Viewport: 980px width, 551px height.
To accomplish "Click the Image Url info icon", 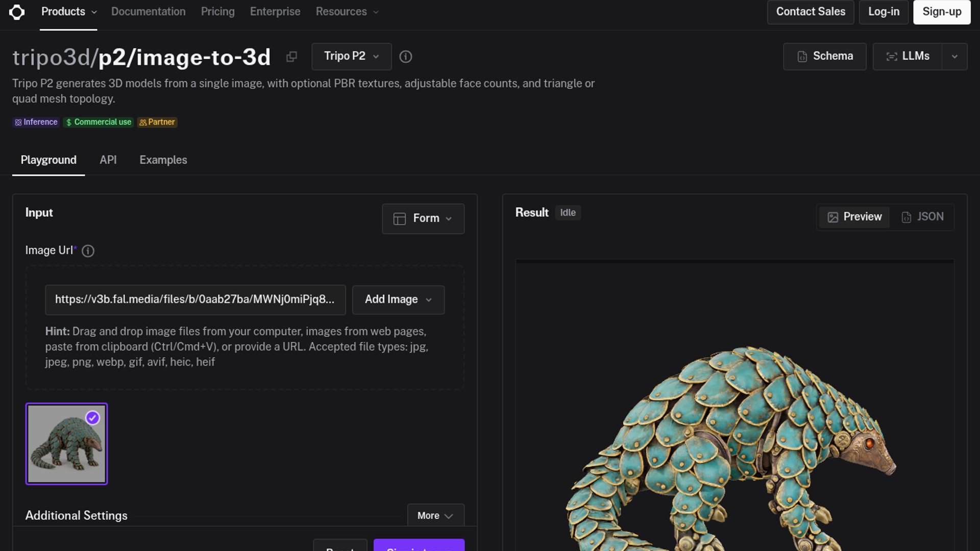I will click(x=88, y=251).
